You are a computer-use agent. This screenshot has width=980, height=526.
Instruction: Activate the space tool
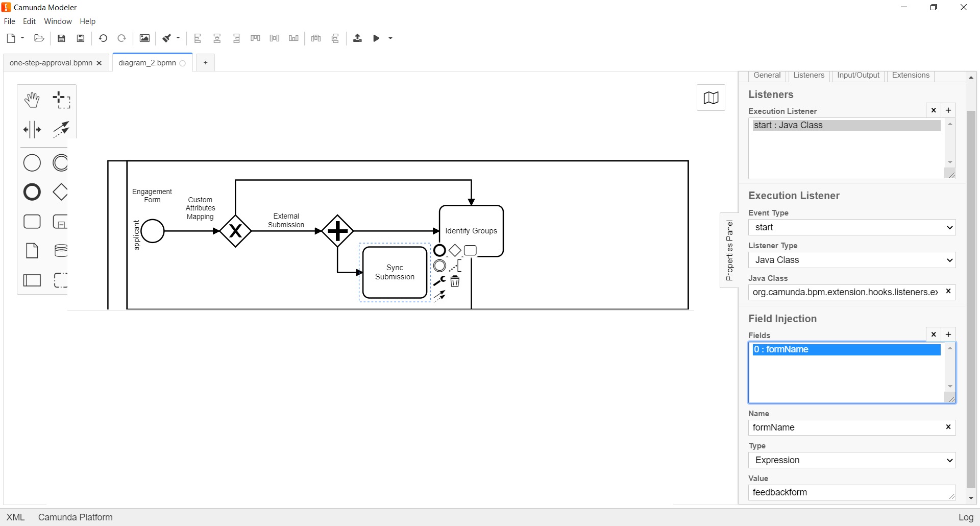(32, 130)
